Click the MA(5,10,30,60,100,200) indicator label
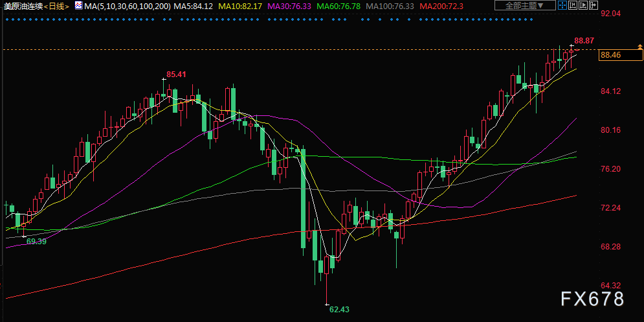 pyautogui.click(x=128, y=6)
